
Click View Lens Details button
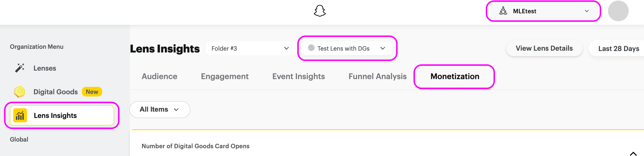pyautogui.click(x=544, y=48)
